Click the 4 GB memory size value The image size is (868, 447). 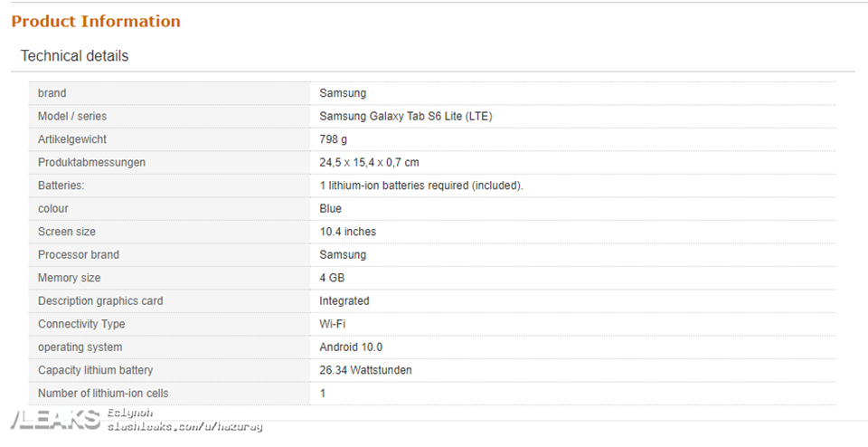pyautogui.click(x=332, y=278)
